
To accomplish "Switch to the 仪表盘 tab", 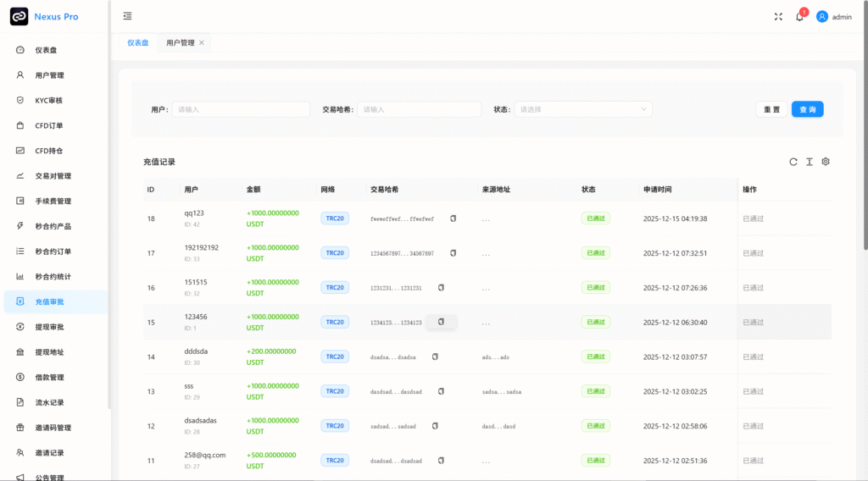I will tap(138, 42).
